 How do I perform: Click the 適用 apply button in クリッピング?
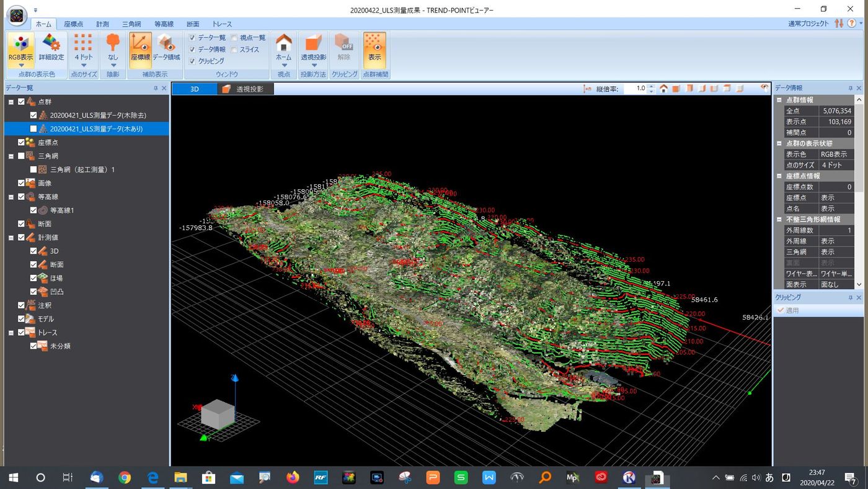tap(788, 310)
